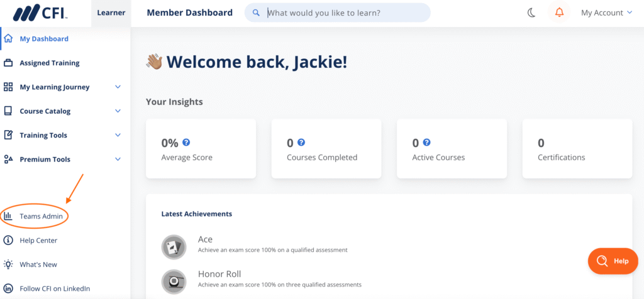
Task: Toggle dark mode with the moon icon
Action: pyautogui.click(x=531, y=13)
